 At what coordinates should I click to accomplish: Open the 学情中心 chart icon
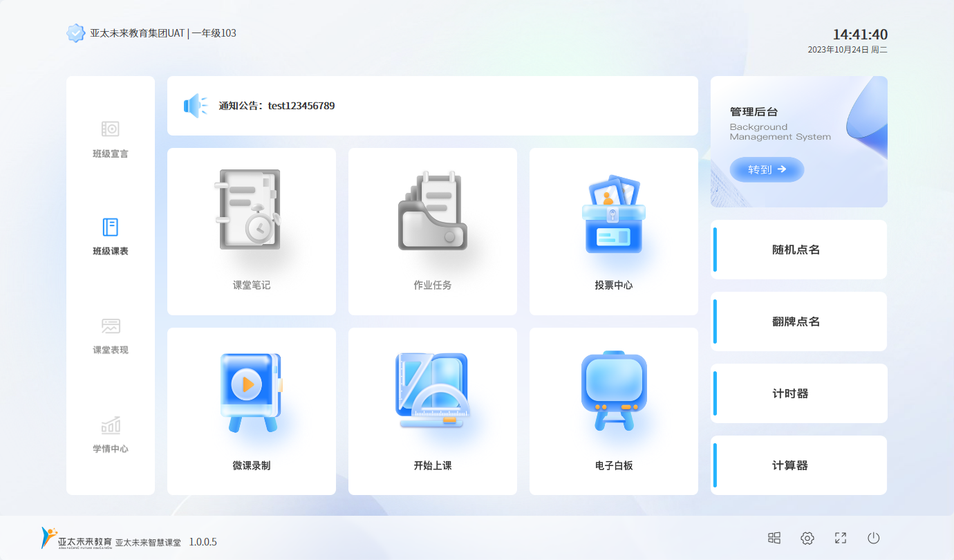[111, 424]
